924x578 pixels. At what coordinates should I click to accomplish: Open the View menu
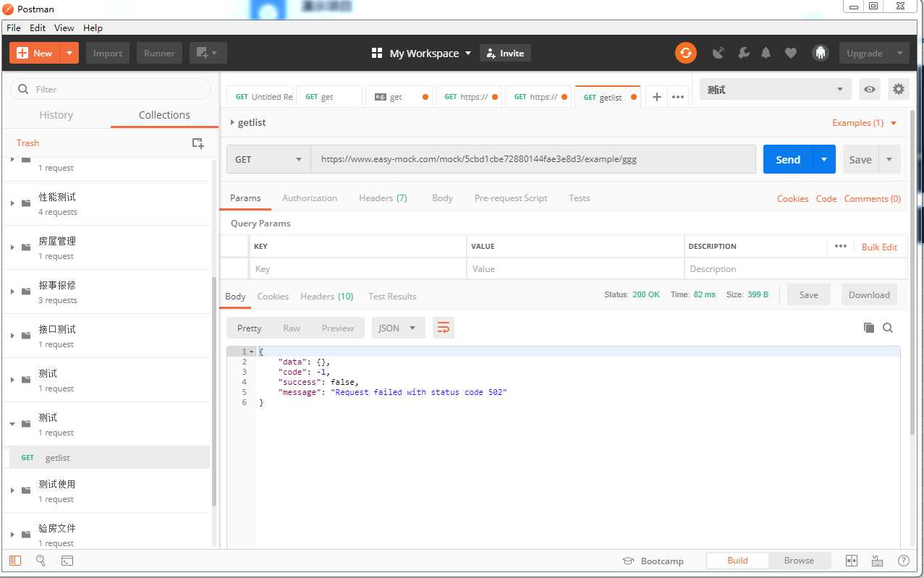pos(64,27)
